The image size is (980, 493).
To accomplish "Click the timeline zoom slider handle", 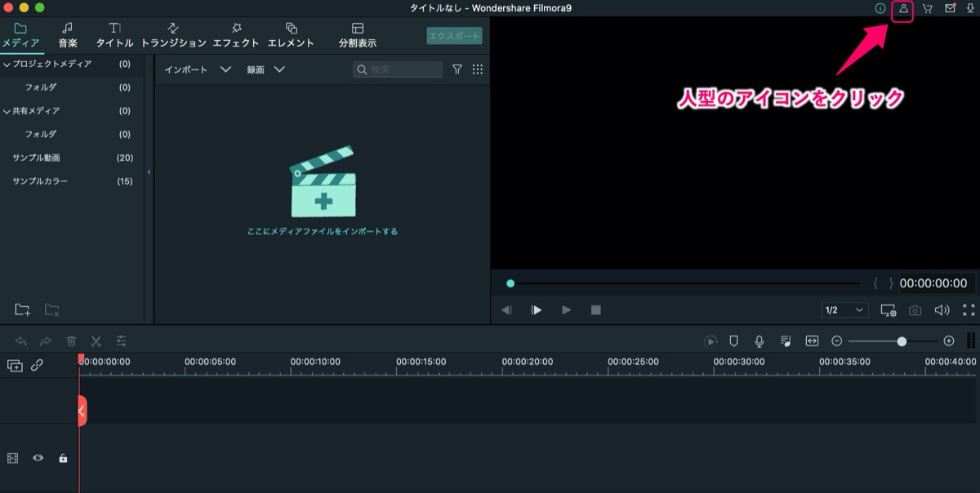I will coord(902,341).
